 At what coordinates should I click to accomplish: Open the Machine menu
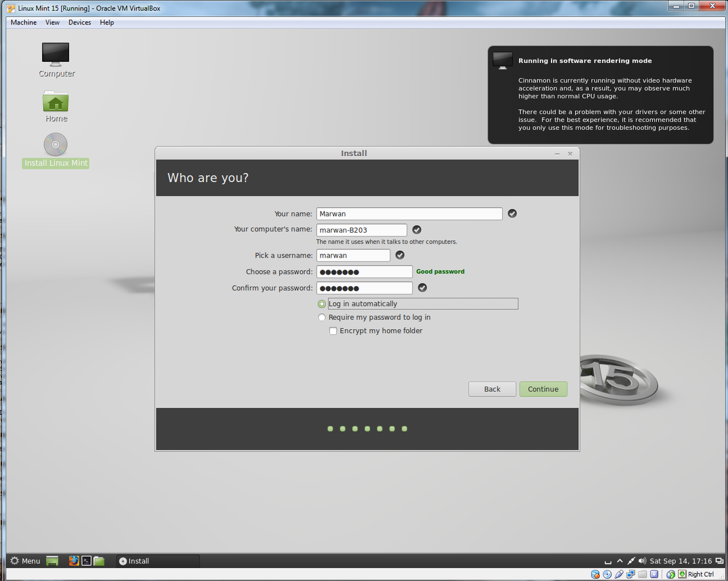pos(23,22)
